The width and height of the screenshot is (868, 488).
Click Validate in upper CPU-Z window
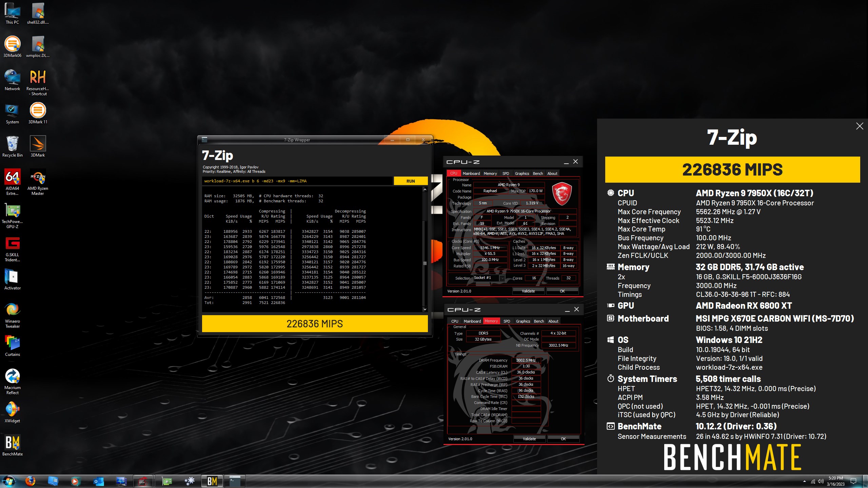pyautogui.click(x=528, y=291)
